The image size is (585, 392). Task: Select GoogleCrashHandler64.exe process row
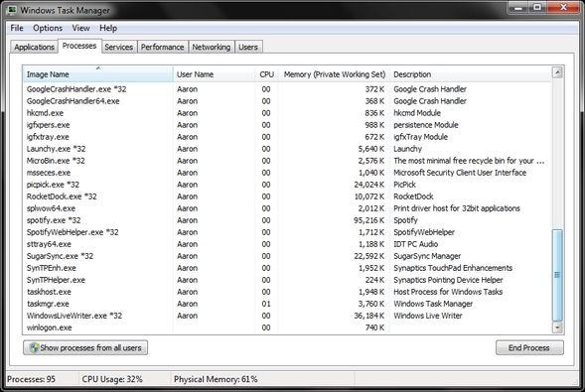[286, 101]
